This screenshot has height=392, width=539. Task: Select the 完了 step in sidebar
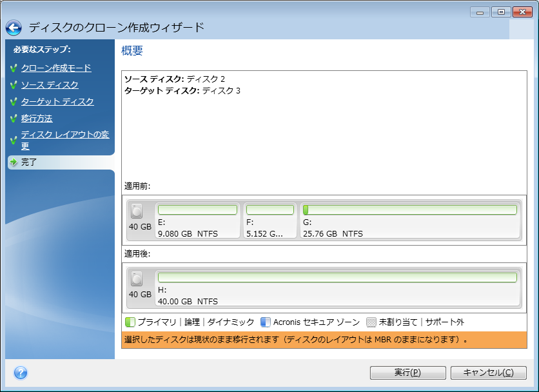point(61,162)
